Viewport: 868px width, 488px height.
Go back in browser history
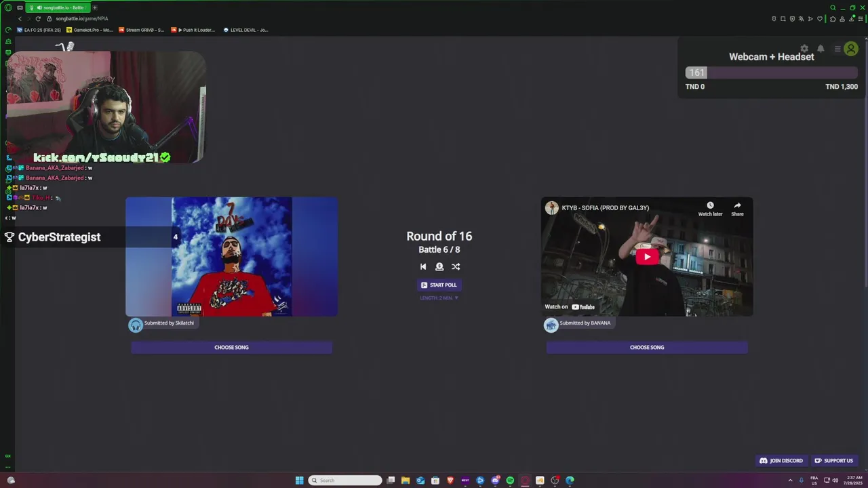click(x=20, y=19)
